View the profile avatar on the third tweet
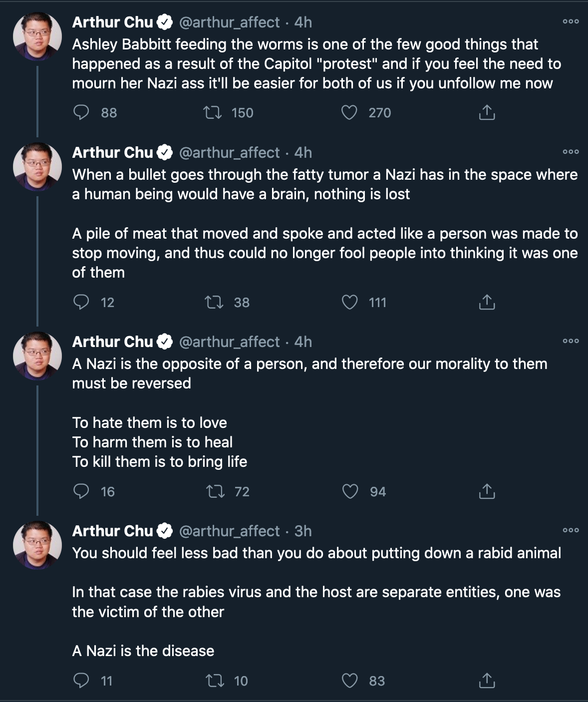Screen dimensions: 588x702 [x=37, y=356]
